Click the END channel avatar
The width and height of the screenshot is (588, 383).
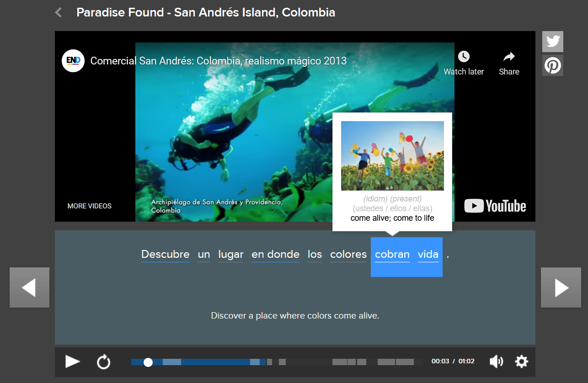click(x=73, y=61)
